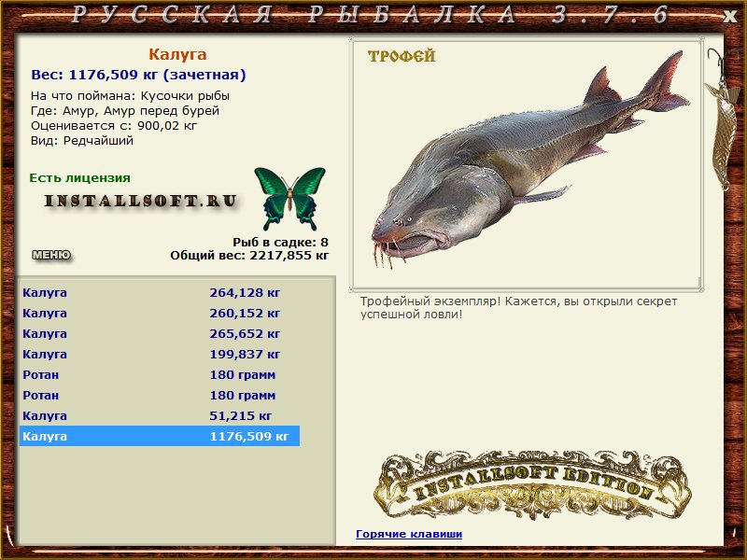747x560 pixels.
Task: Click the green butterfly icon
Action: coord(289,198)
